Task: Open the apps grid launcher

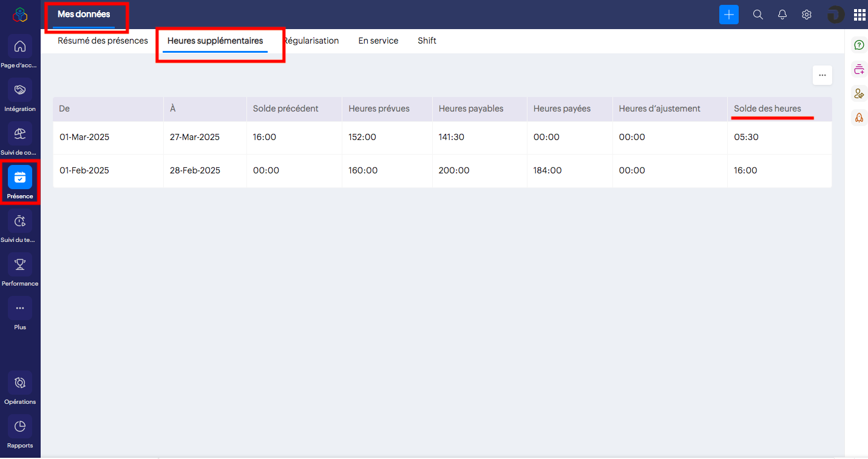Action: pyautogui.click(x=859, y=15)
